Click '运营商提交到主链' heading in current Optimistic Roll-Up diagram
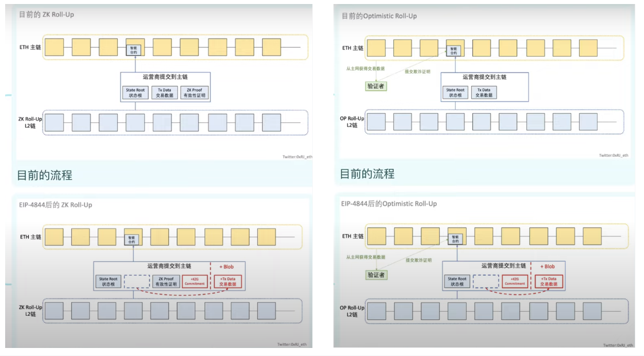644x356 pixels. (484, 77)
